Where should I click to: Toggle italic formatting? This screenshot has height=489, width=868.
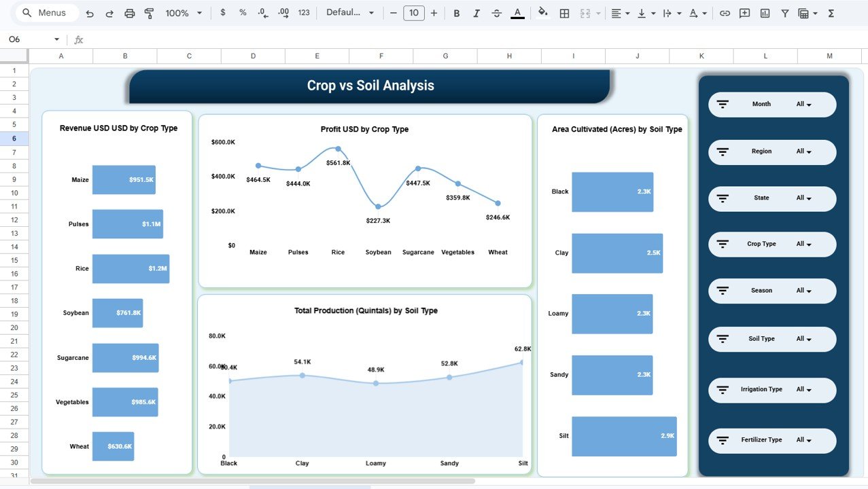tap(476, 12)
